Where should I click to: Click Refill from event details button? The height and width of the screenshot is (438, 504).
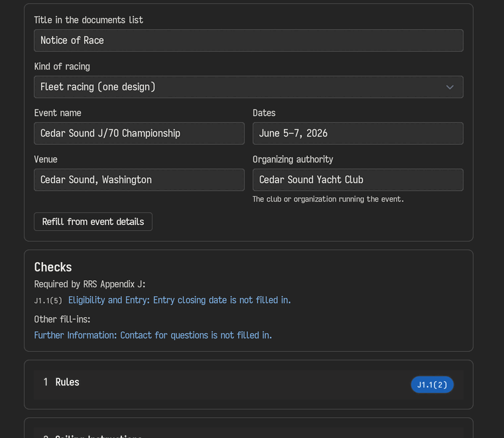[x=94, y=222]
